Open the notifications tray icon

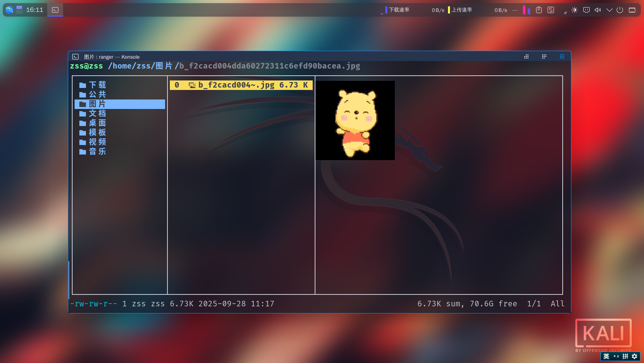586,10
